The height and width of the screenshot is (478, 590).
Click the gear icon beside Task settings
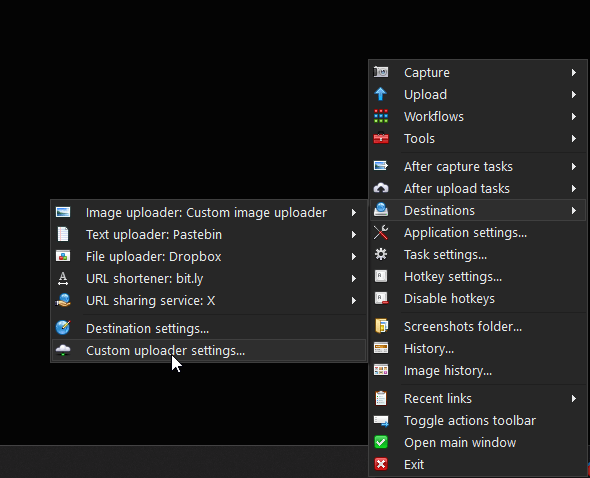[x=381, y=254]
